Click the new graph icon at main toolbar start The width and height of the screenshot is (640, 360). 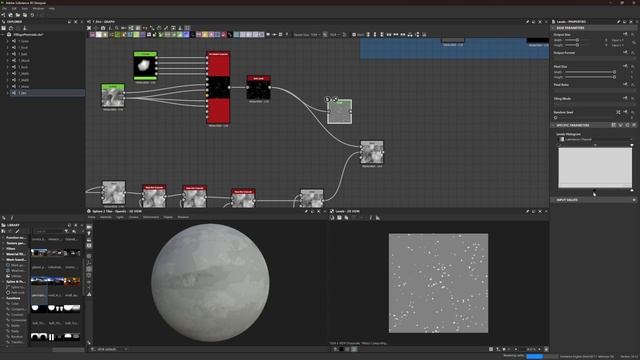click(x=4, y=15)
